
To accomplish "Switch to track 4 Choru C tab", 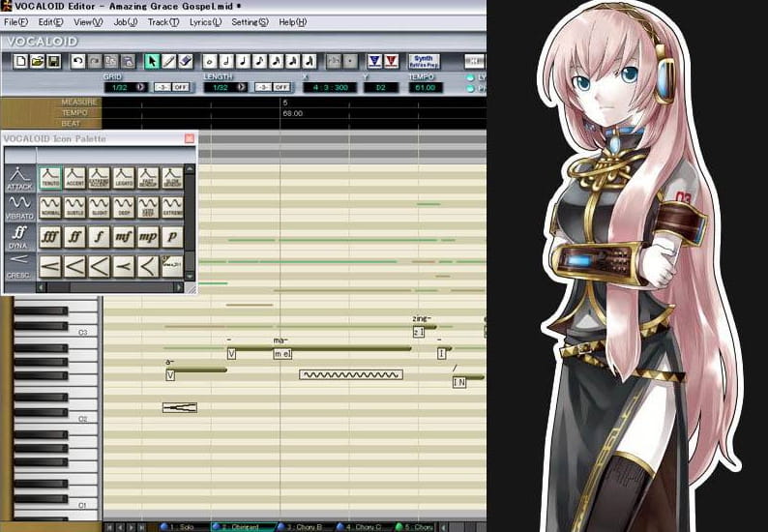I will coord(365,527).
